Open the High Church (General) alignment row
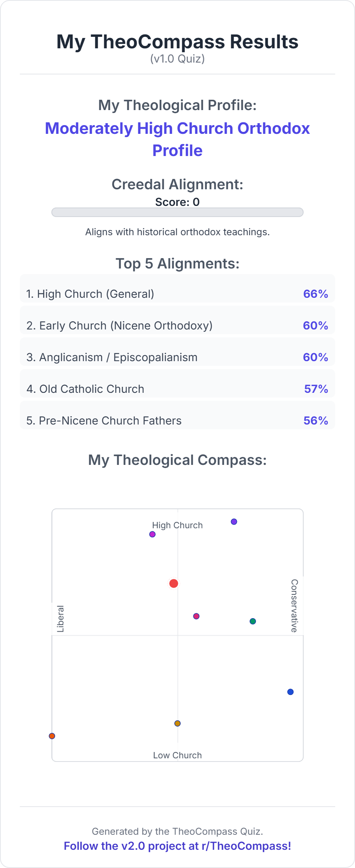The image size is (355, 868). [x=177, y=293]
